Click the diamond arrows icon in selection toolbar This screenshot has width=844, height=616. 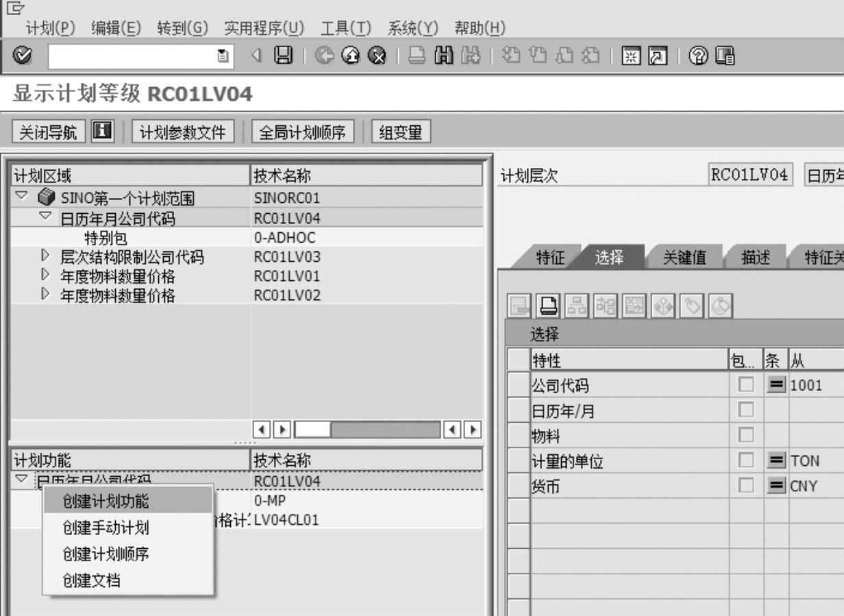tap(662, 306)
